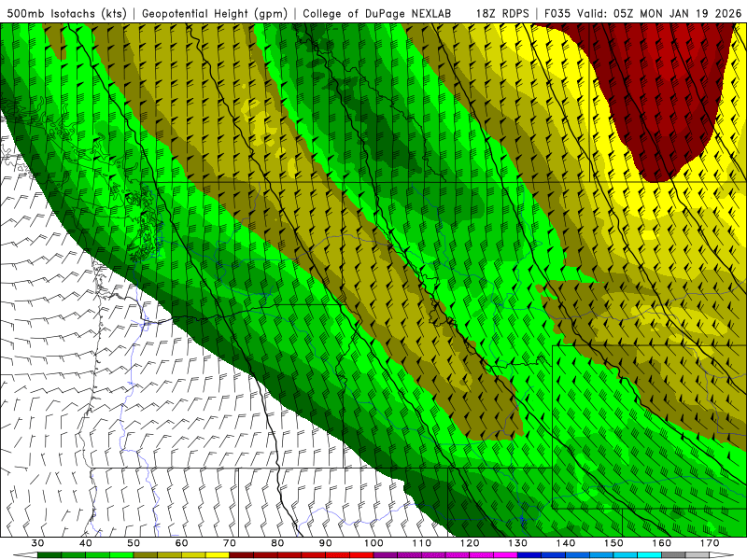Image resolution: width=747 pixels, height=560 pixels.
Task: Click the '100' legend value
Action: coord(373,543)
